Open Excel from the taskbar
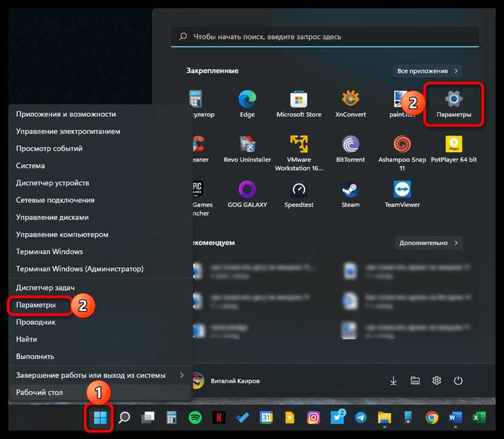Viewport: 504px width, 439px height. [x=479, y=417]
